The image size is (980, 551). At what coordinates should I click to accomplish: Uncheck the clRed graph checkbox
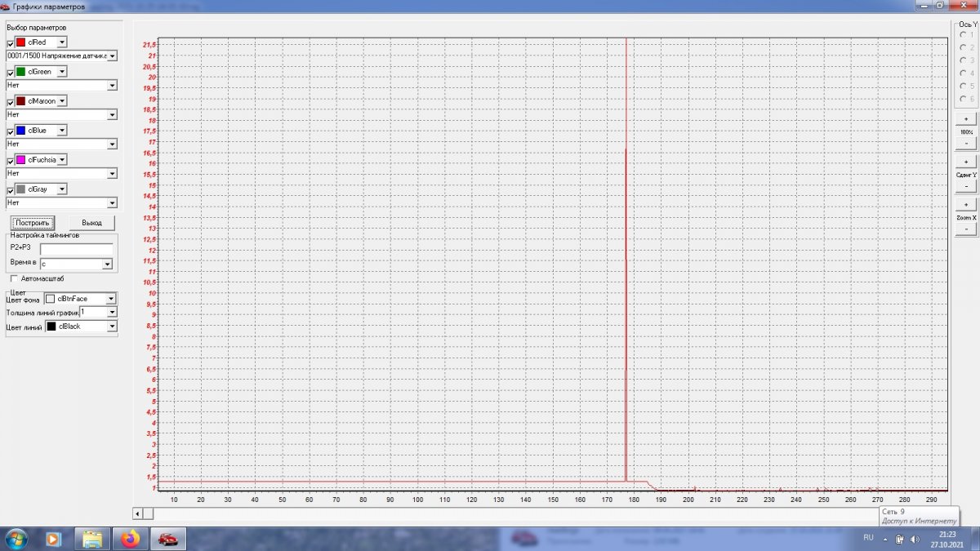[11, 43]
